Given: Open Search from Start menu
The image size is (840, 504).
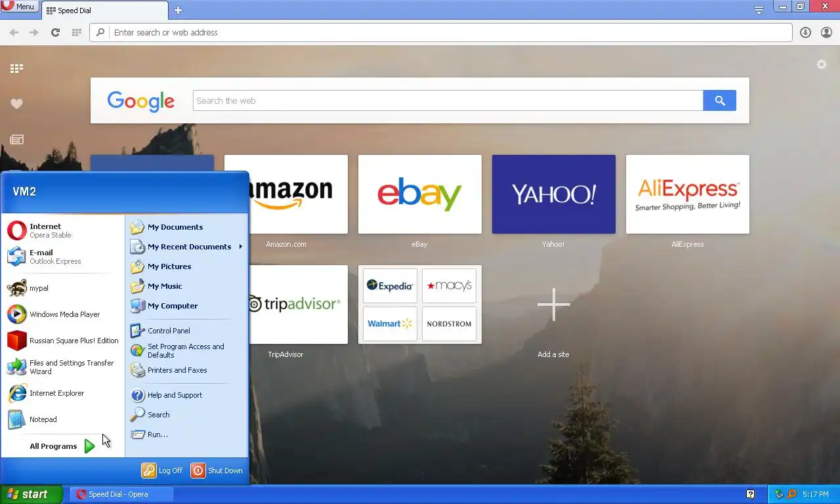Looking at the screenshot, I should 186,415.
